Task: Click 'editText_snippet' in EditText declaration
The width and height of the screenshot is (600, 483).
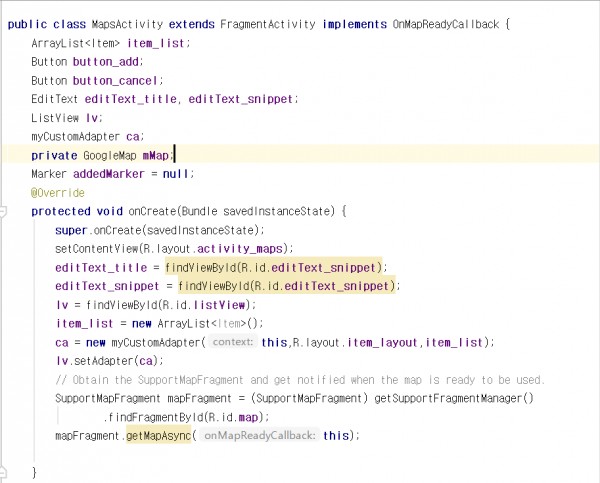Action: [x=240, y=99]
